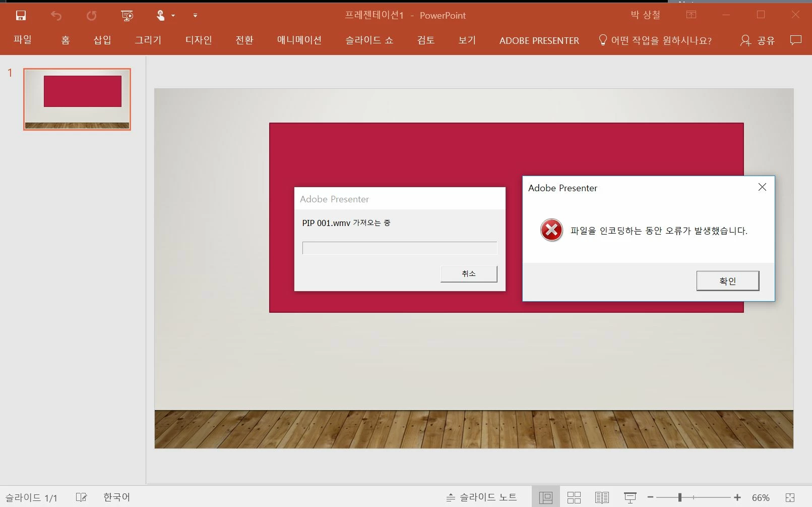
Task: Expand Customize Quick Access Toolbar arrow
Action: tap(195, 16)
